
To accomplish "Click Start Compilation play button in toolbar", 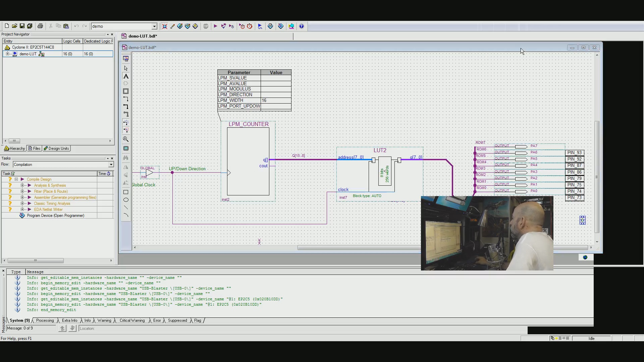I will pyautogui.click(x=215, y=26).
